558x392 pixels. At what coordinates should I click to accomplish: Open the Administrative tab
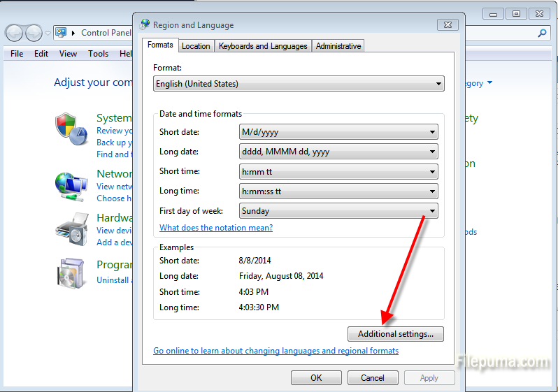(x=338, y=46)
